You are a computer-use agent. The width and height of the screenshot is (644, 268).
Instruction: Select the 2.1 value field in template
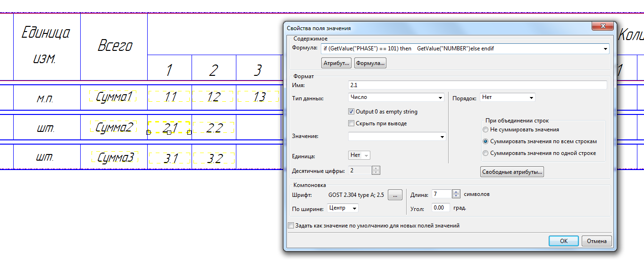(x=169, y=127)
